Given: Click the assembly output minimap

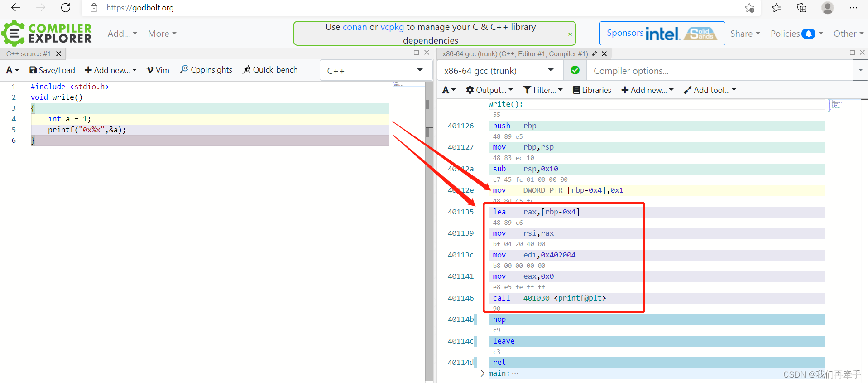Looking at the screenshot, I should coord(835,105).
